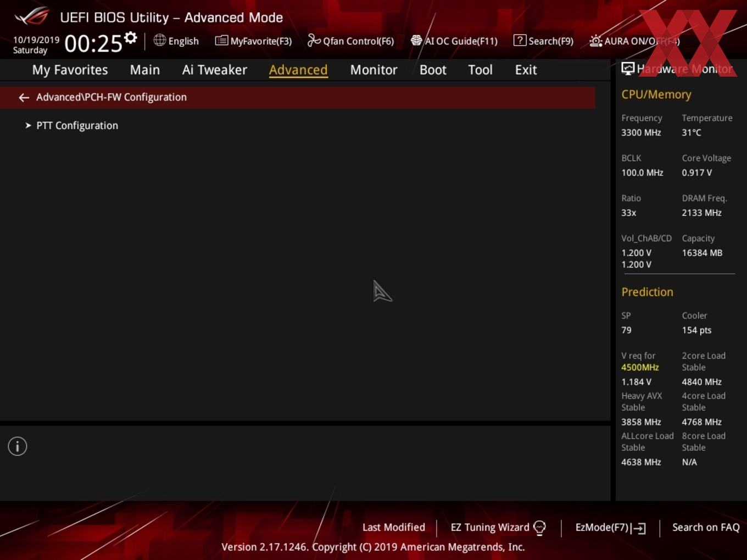Click the back arrow beside Advanced\PCH-FW Configuration
Viewport: 747px width, 560px height.
pos(24,98)
